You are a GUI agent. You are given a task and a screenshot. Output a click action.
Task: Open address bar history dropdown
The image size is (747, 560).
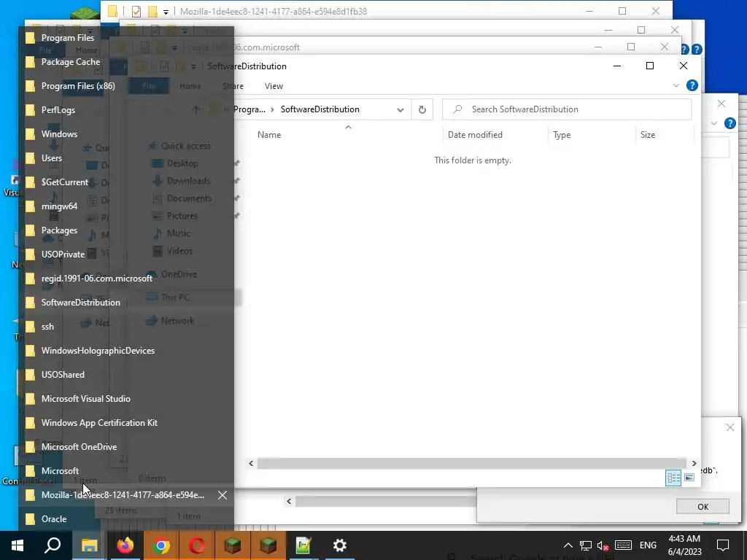click(400, 109)
